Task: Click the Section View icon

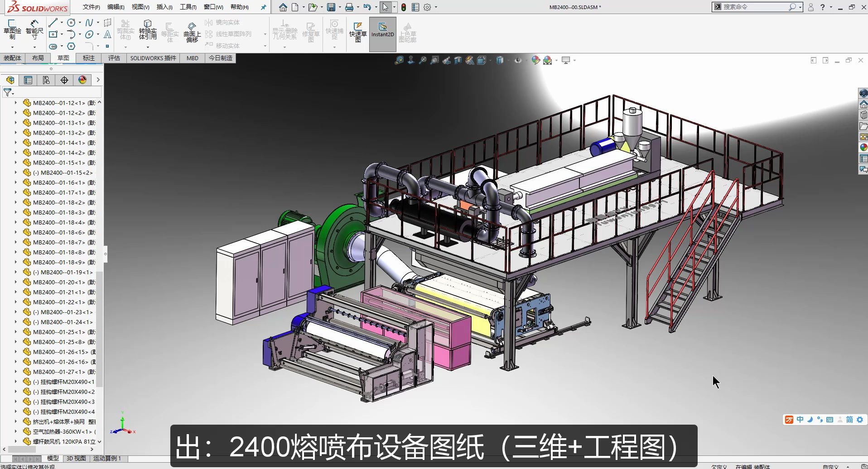Action: click(458, 60)
